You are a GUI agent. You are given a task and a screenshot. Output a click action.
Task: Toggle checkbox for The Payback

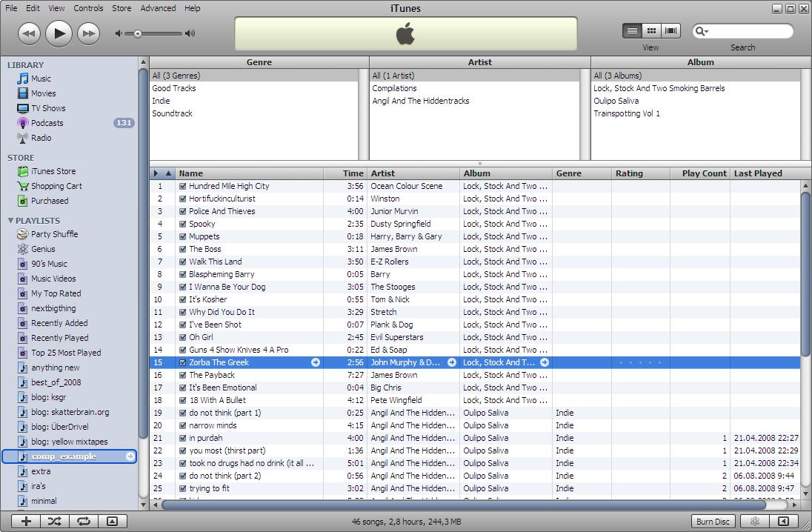click(x=182, y=375)
